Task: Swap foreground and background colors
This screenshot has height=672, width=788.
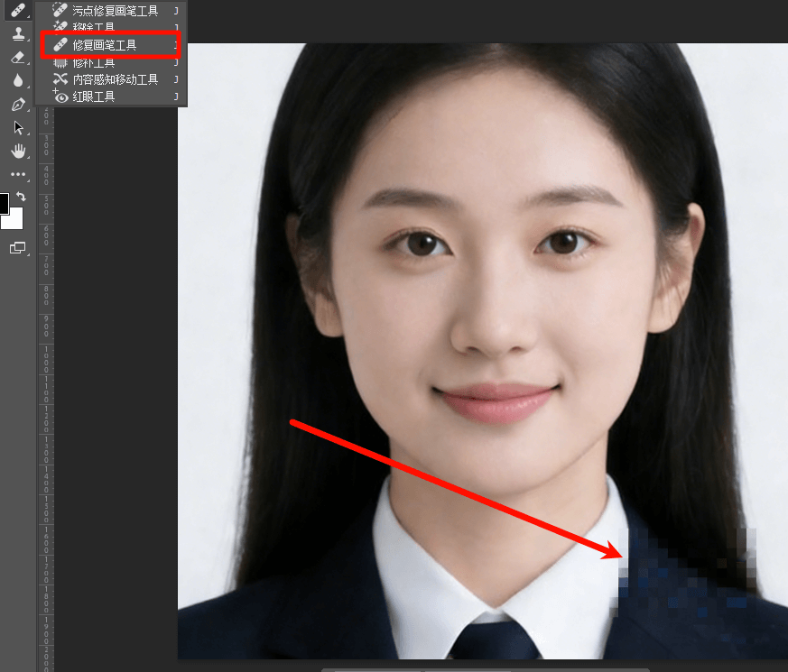Action: 22,196
